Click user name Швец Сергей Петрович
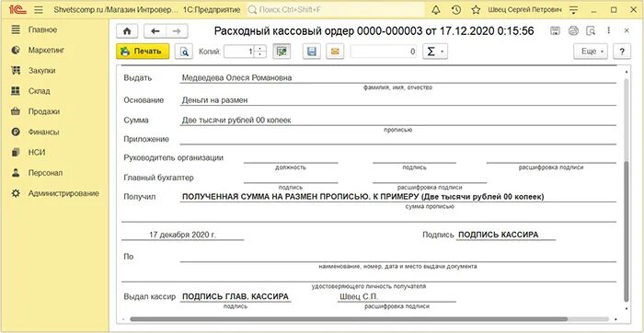644x333 pixels. (524, 10)
